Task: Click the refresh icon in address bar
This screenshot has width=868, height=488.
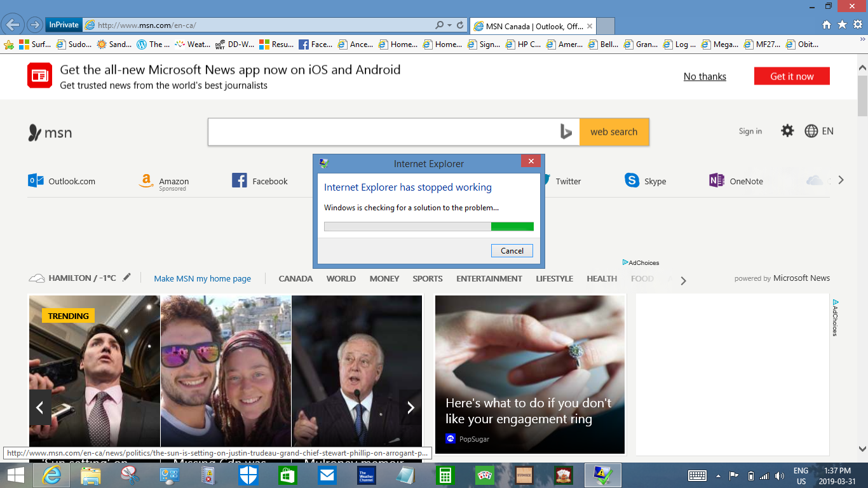Action: click(x=460, y=25)
